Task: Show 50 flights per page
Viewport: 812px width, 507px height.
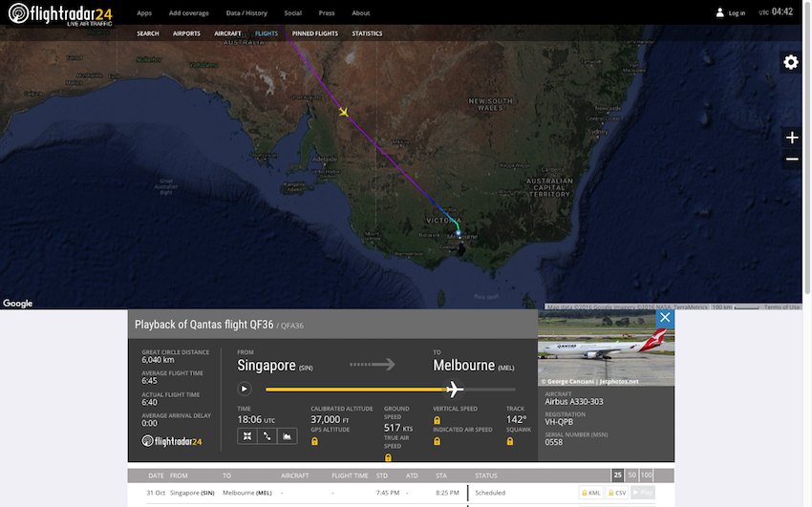Action: 631,475
